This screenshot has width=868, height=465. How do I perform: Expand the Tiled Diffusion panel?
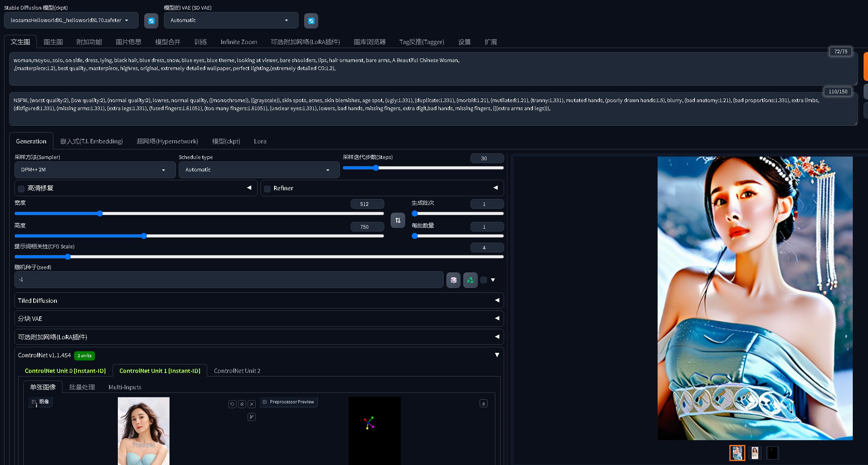259,300
